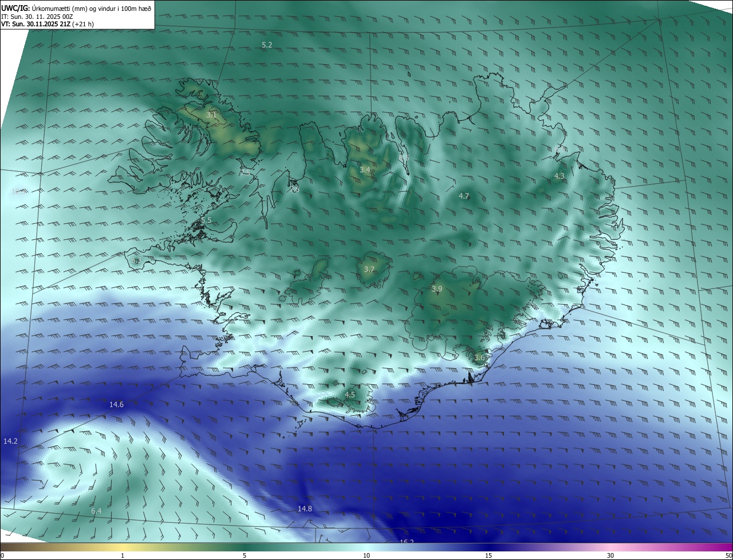This screenshot has height=560, width=733.
Task: Select the 14.6 value over the southwest ocean
Action: pos(116,404)
